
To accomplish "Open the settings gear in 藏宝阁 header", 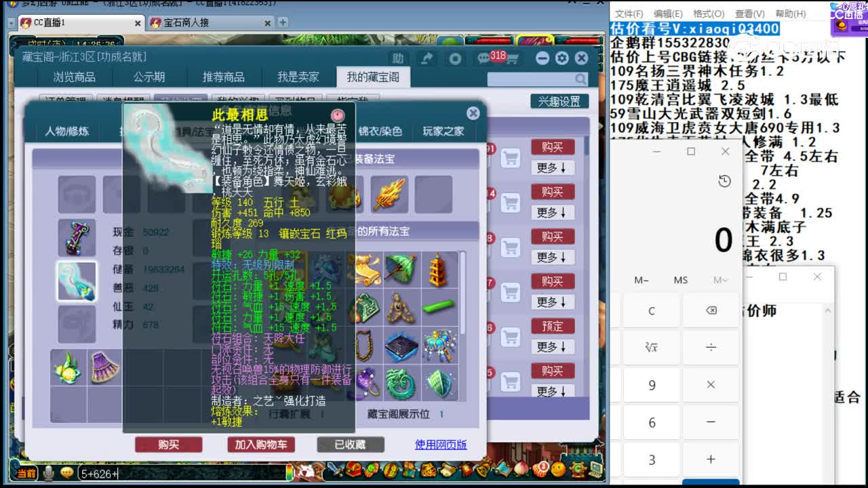I will [561, 58].
